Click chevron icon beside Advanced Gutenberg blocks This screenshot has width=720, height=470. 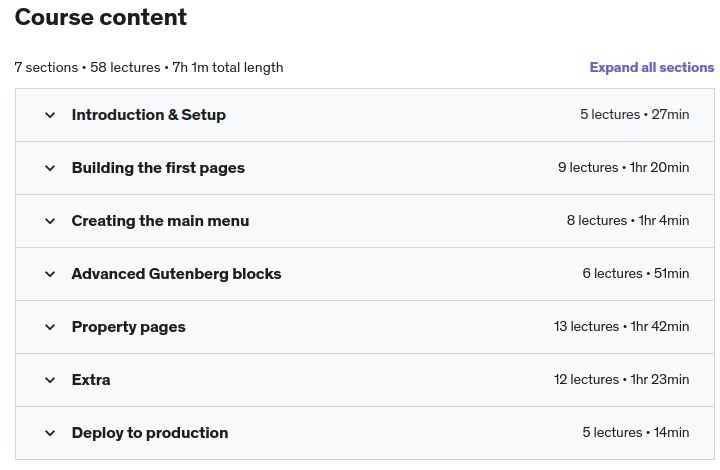click(50, 274)
